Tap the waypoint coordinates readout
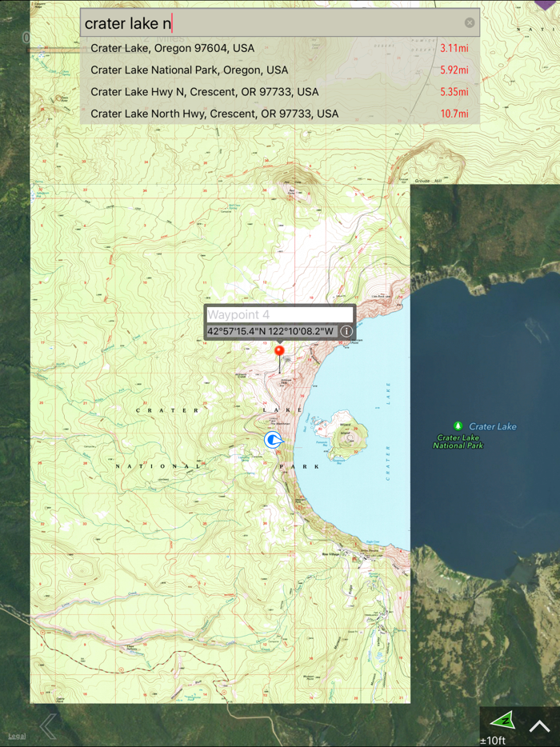 click(x=272, y=331)
